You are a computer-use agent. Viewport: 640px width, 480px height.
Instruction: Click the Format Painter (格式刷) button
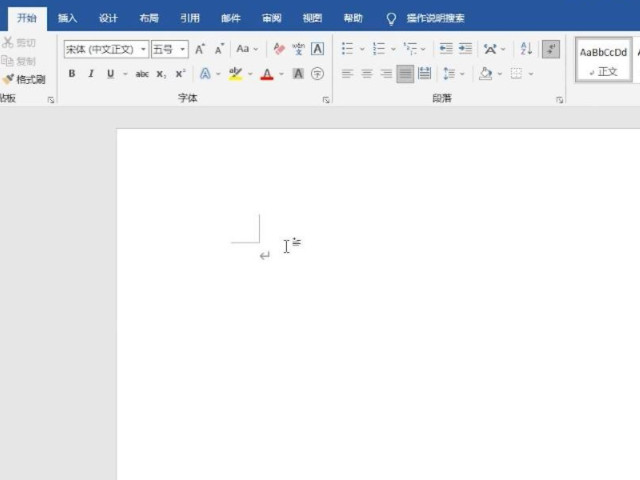[25, 79]
